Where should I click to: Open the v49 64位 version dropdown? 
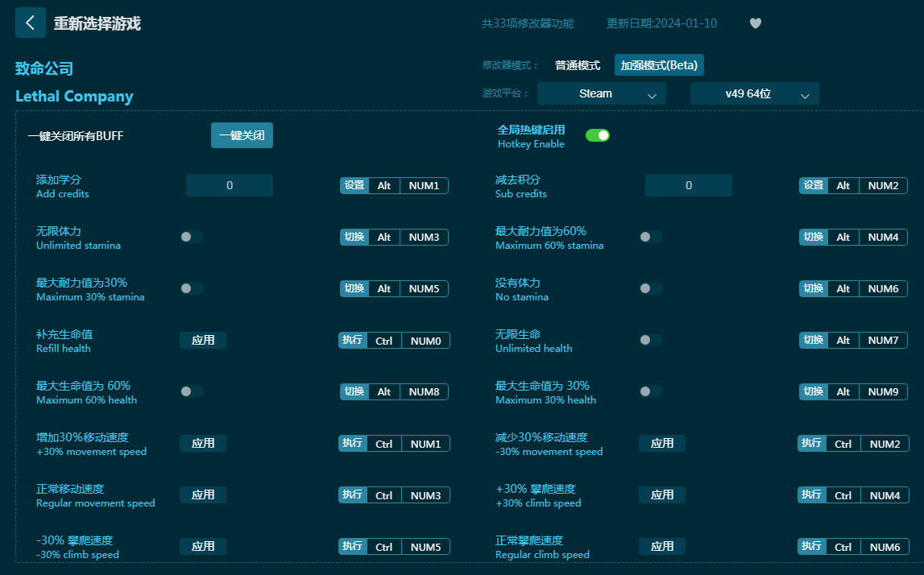[x=754, y=93]
